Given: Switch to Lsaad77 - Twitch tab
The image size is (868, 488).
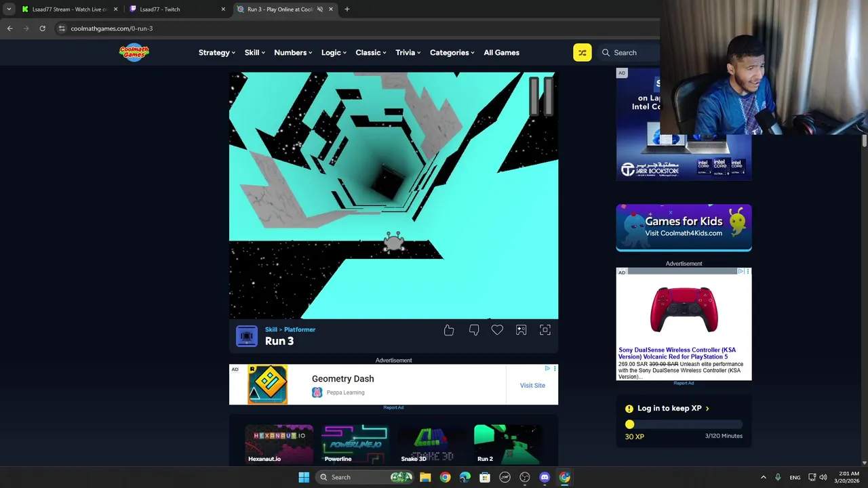Looking at the screenshot, I should [177, 9].
